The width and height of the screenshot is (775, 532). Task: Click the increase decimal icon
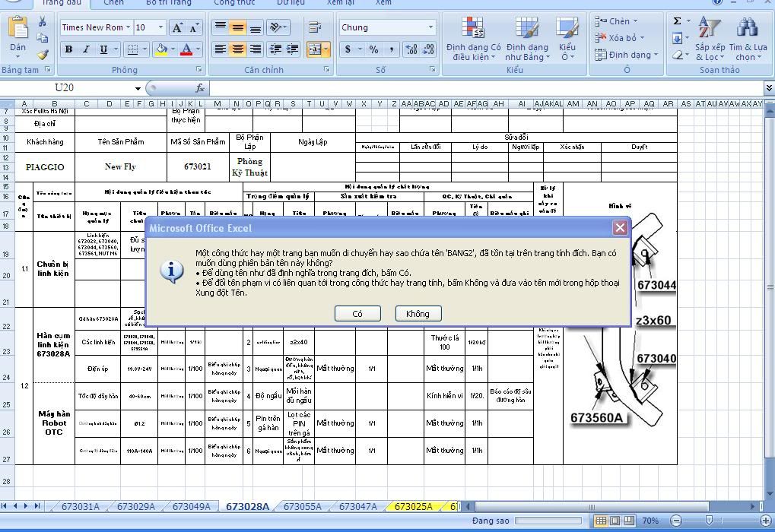point(411,49)
